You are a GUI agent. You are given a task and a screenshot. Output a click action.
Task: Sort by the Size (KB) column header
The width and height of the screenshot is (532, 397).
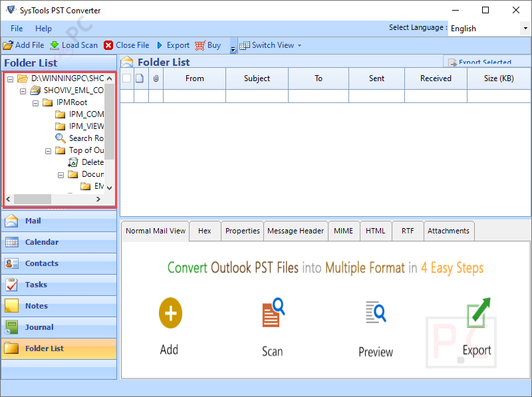pos(499,78)
